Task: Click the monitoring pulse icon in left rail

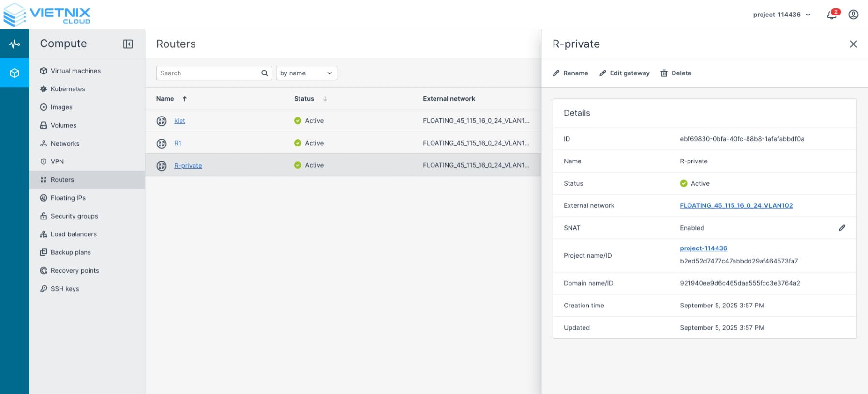Action: (15, 44)
